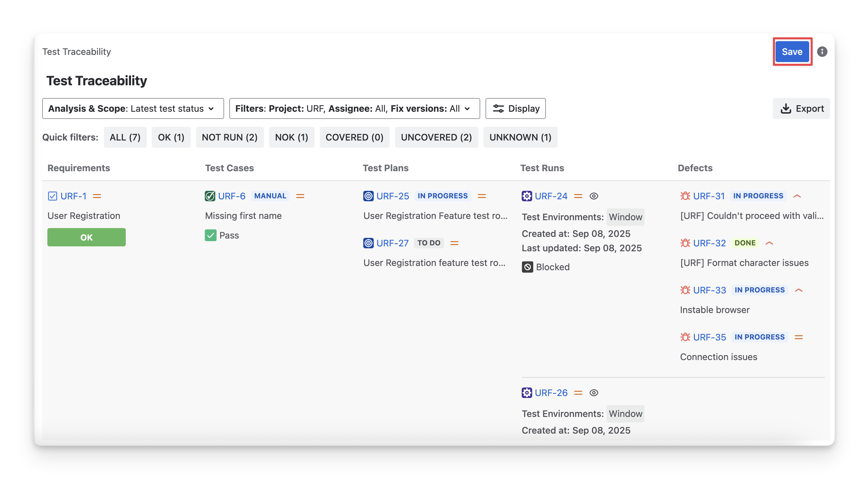This screenshot has width=868, height=479.
Task: Click the bug icon beside URF-31
Action: tap(685, 196)
